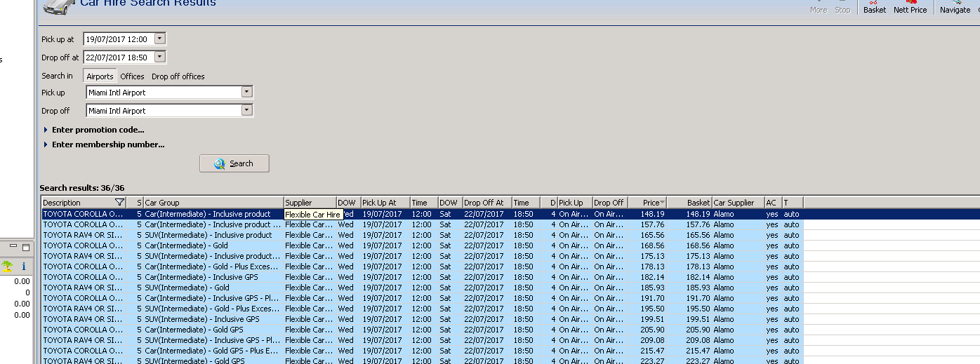Expand the Enter promotion code section

(98, 130)
